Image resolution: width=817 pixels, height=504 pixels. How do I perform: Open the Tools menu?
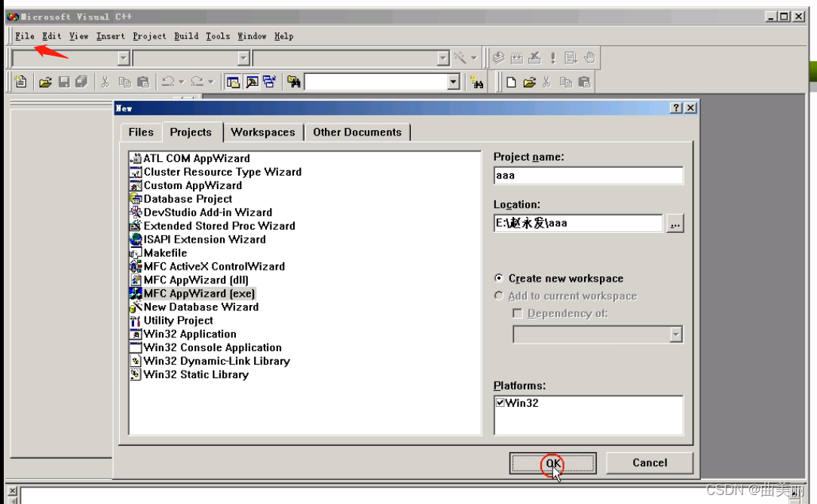tap(218, 36)
